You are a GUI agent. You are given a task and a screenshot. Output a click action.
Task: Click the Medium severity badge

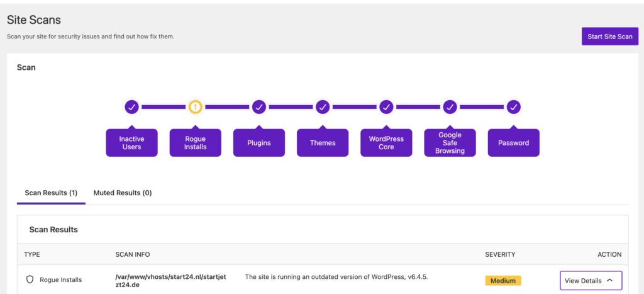click(502, 281)
